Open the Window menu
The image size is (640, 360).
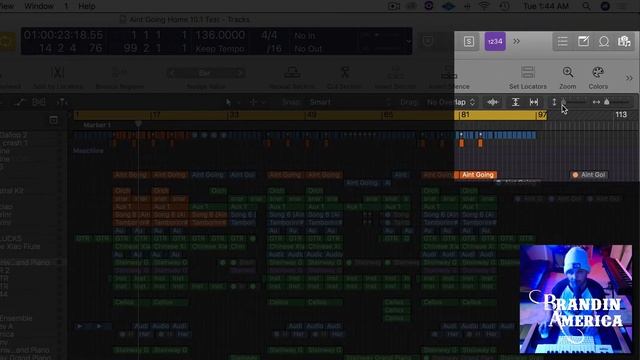click(39, 6)
